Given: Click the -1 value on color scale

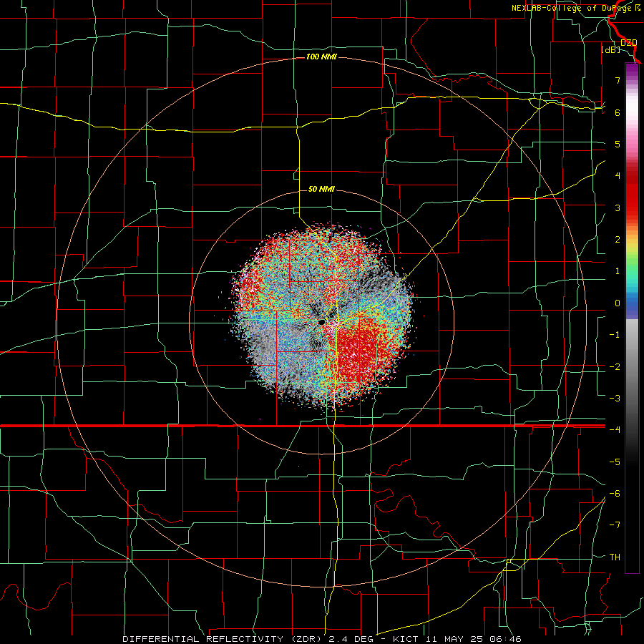Looking at the screenshot, I should point(615,335).
